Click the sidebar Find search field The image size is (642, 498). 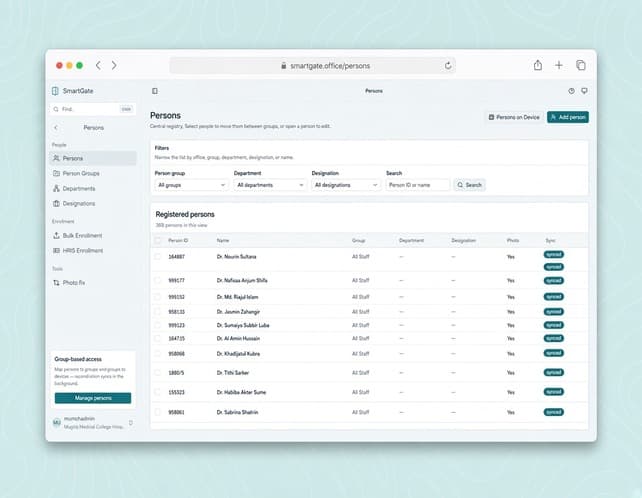[93, 109]
